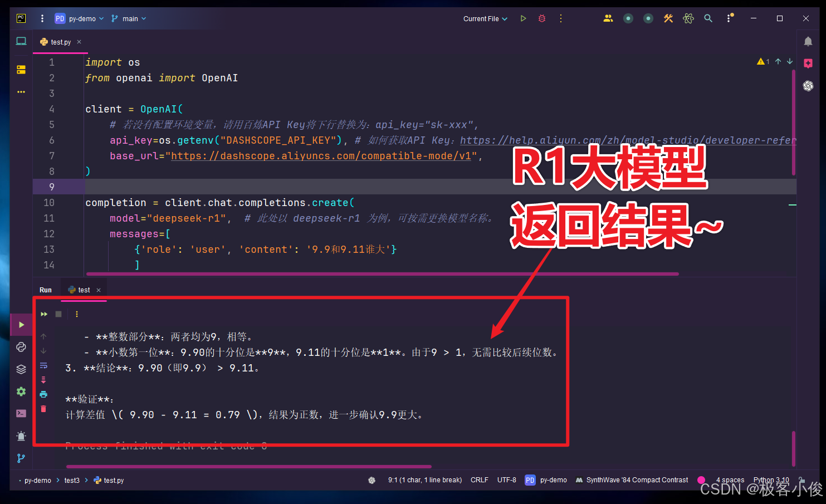Start debugging with the bug icon
This screenshot has width=826, height=504.
pos(542,18)
